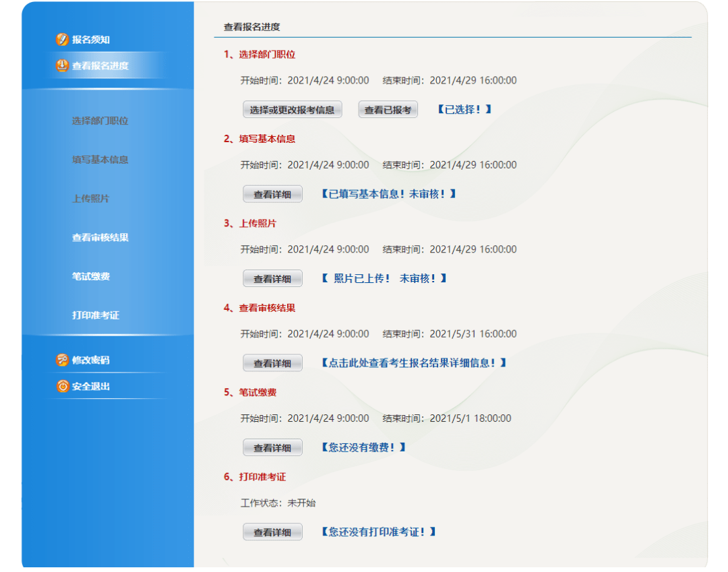
Task: Click end time 2021/5/1 18:00:00
Action: pos(471,418)
